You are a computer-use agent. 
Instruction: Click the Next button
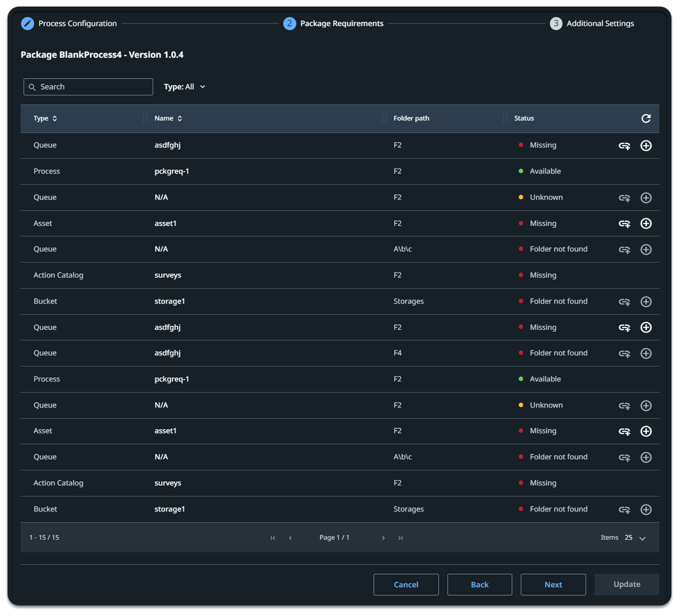click(x=553, y=584)
